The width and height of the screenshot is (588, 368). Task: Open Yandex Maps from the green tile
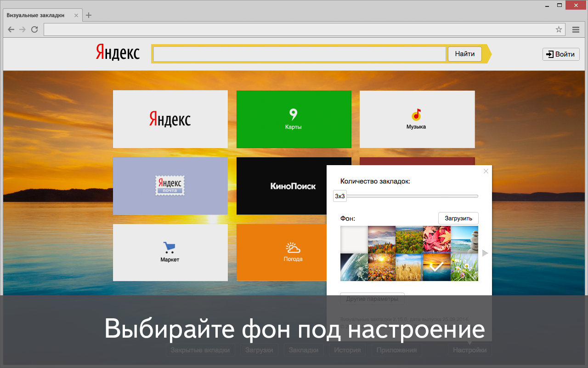294,119
